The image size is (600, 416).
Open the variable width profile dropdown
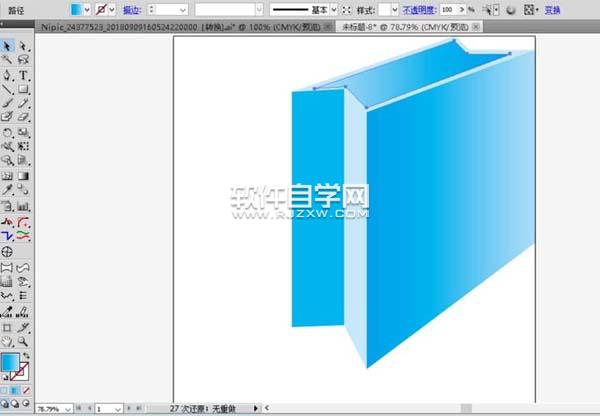(259, 10)
